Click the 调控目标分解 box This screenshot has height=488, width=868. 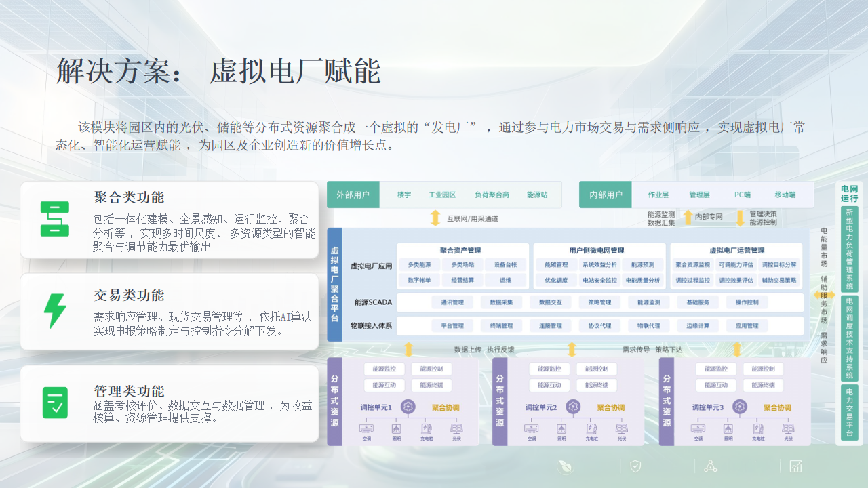click(779, 265)
